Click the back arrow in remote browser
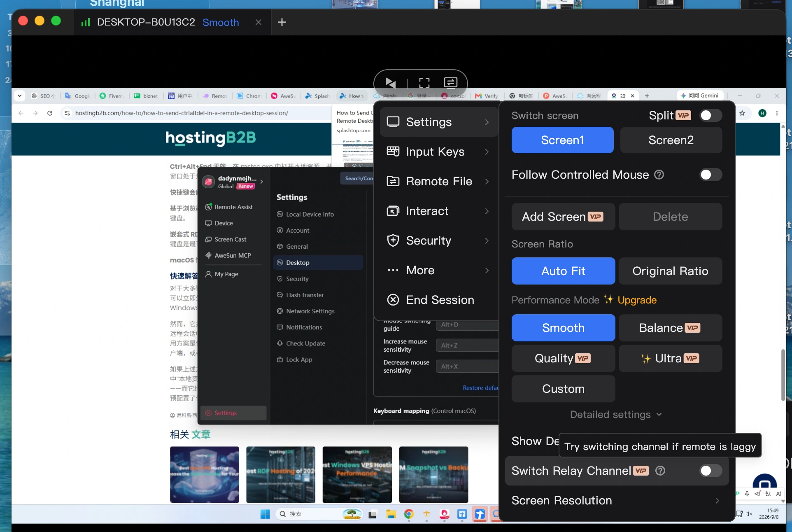Image resolution: width=792 pixels, height=532 pixels. (x=21, y=113)
